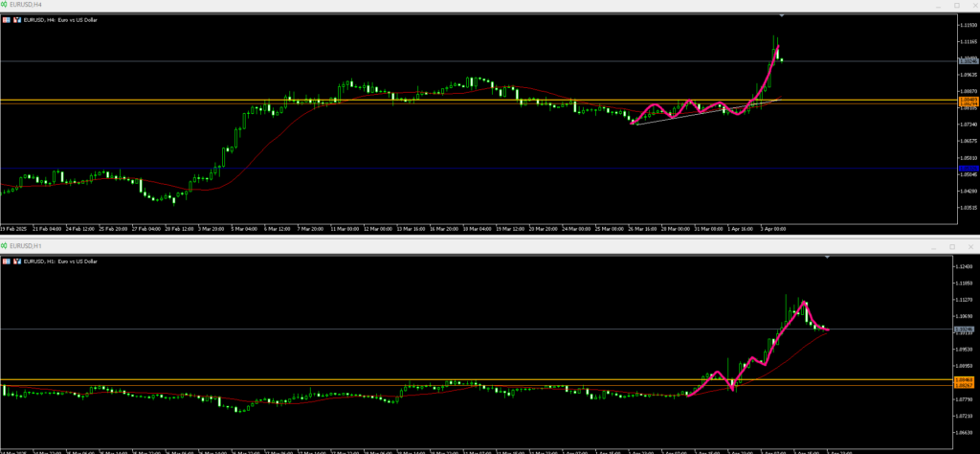This screenshot has height=454, width=980.
Task: Close the EURUSD,H1 chart window
Action: (971, 246)
